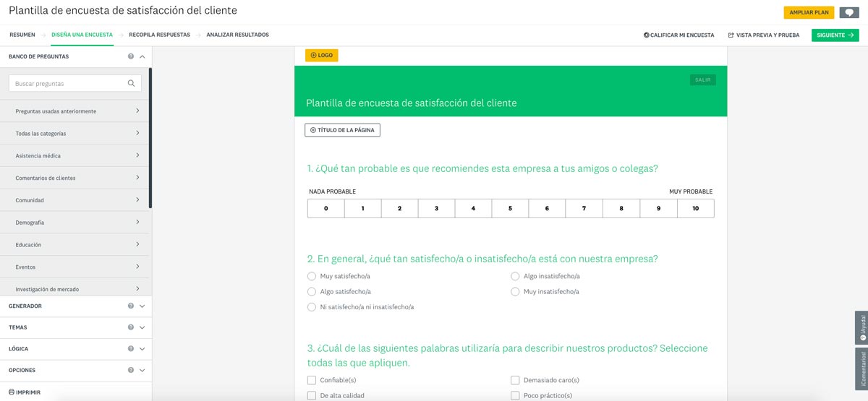Click the Imprimir printer icon

12,392
